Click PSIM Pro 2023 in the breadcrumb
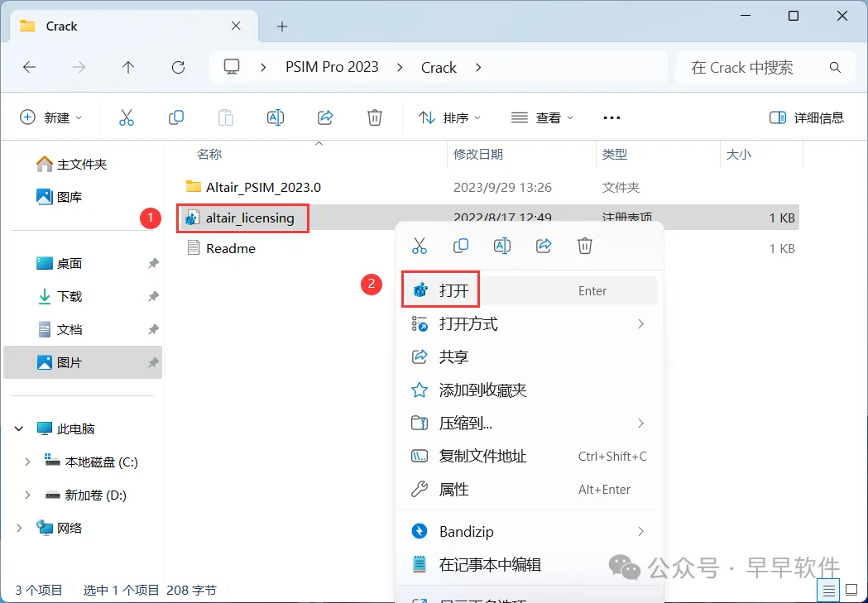 [x=332, y=68]
